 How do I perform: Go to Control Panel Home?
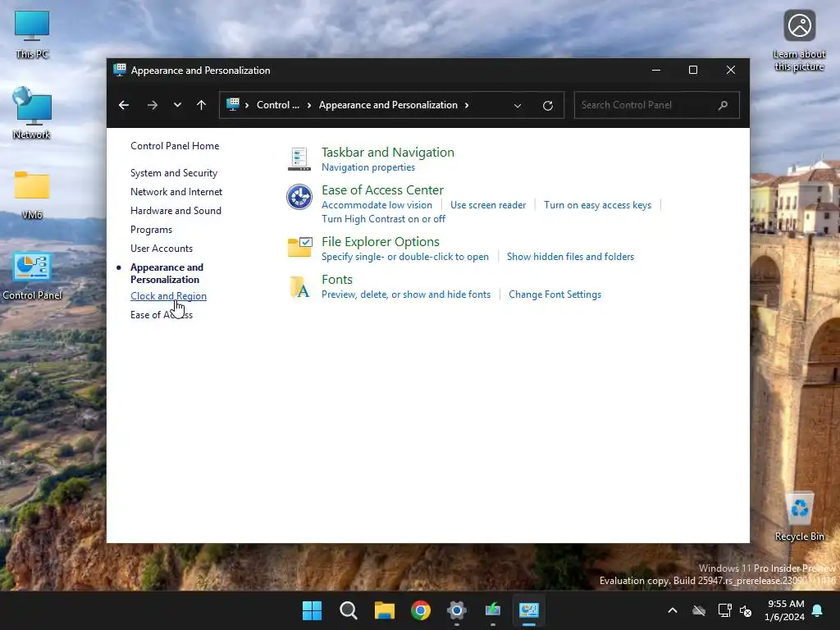pos(175,146)
